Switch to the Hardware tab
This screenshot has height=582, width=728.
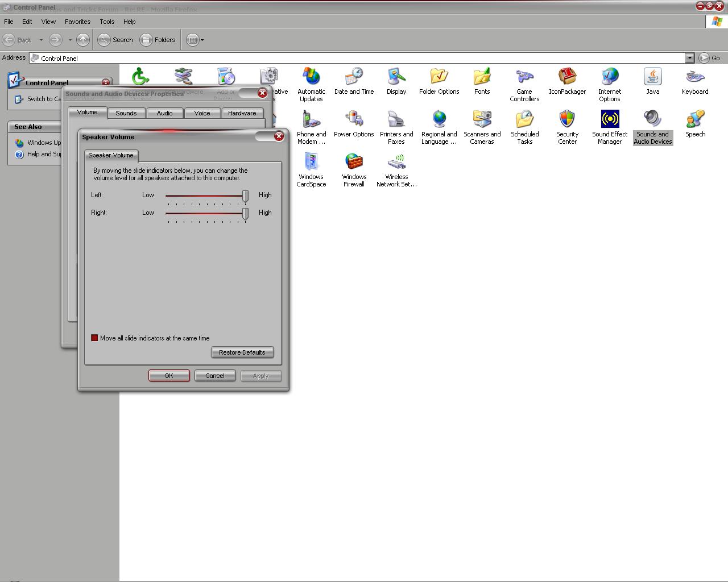(x=242, y=113)
